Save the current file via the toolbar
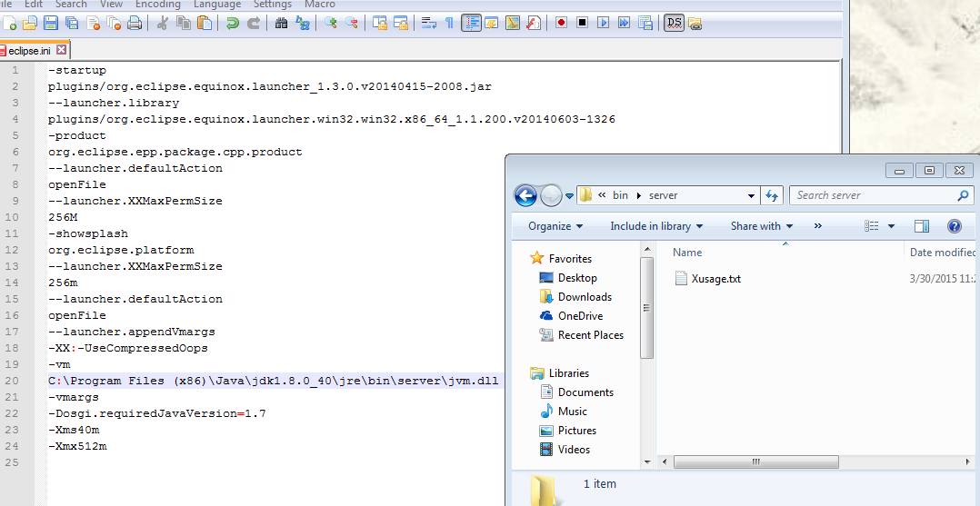Screen dimensions: 980x506 [x=51, y=23]
